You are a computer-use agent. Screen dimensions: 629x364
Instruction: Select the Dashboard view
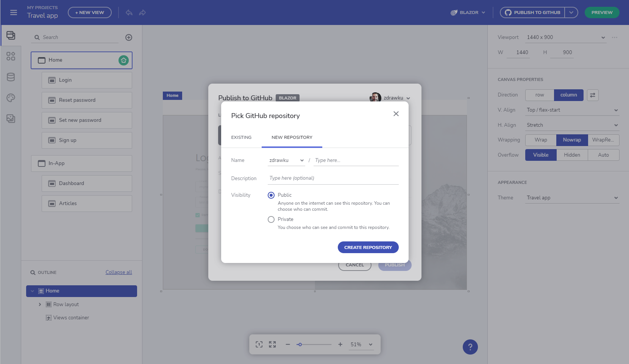tap(87, 184)
